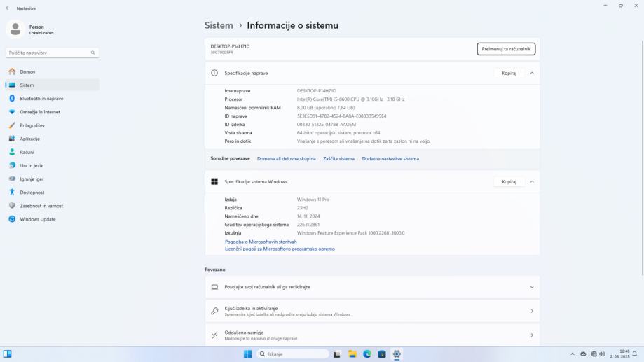Open Task View on the taskbar
The width and height of the screenshot is (644, 362).
tap(337, 354)
